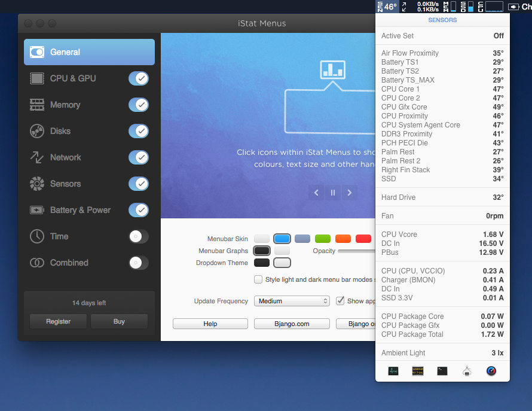Image resolution: width=532 pixels, height=411 pixels.
Task: Click the battery charging menu bar icon
Action: 513,7
